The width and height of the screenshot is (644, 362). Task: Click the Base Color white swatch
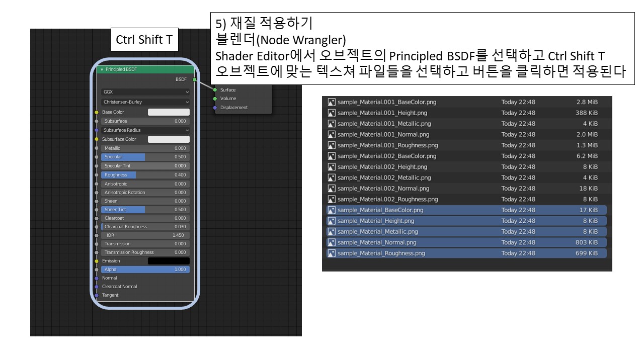click(169, 112)
